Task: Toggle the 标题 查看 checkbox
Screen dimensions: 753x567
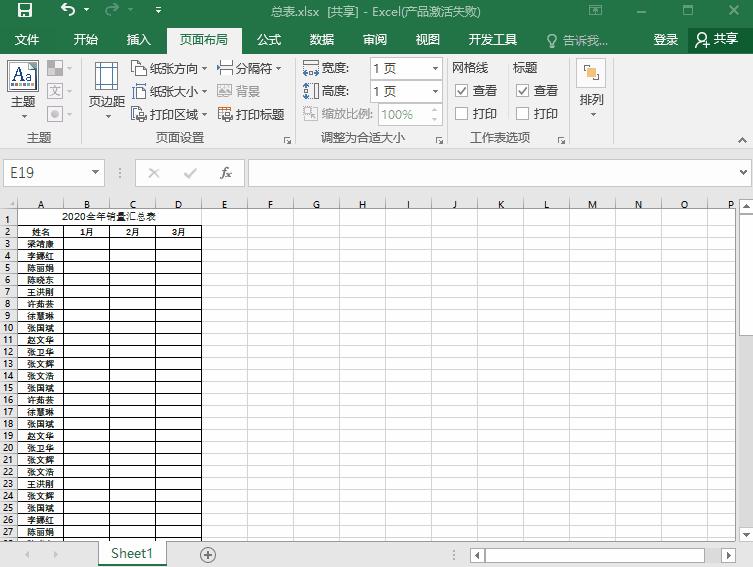Action: 522,90
